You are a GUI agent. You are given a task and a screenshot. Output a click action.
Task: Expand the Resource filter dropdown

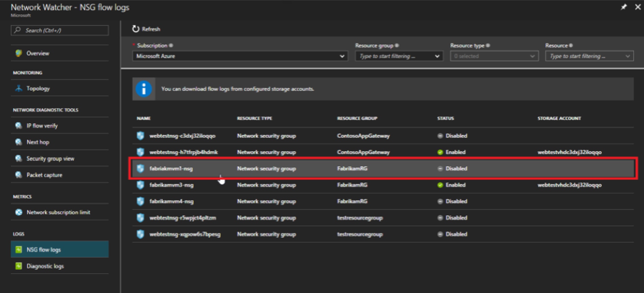(x=627, y=56)
